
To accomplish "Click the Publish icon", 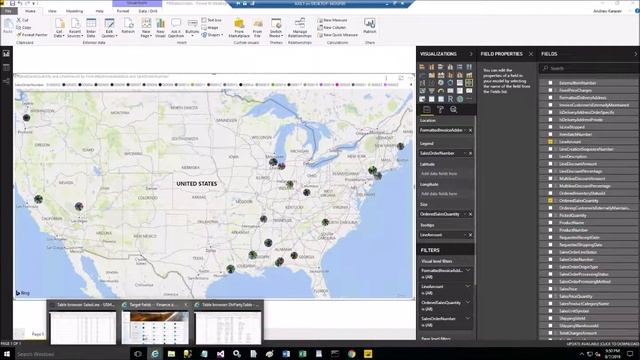I will pos(370,26).
